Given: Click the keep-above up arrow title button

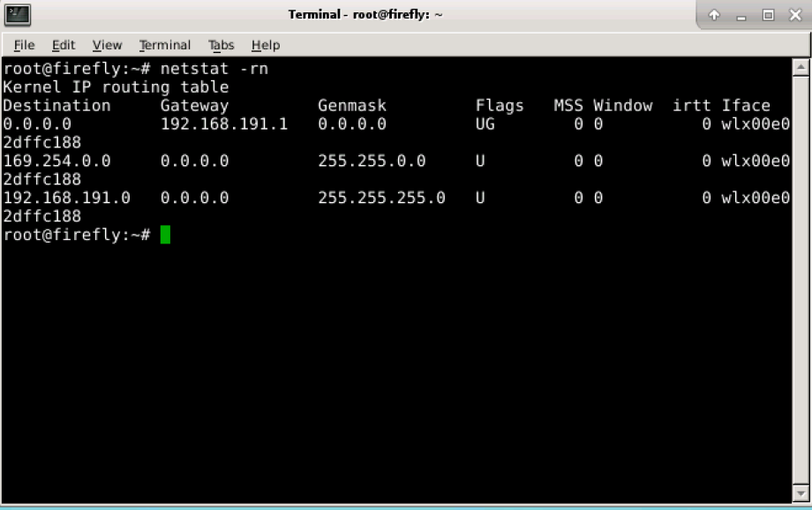Looking at the screenshot, I should (714, 15).
